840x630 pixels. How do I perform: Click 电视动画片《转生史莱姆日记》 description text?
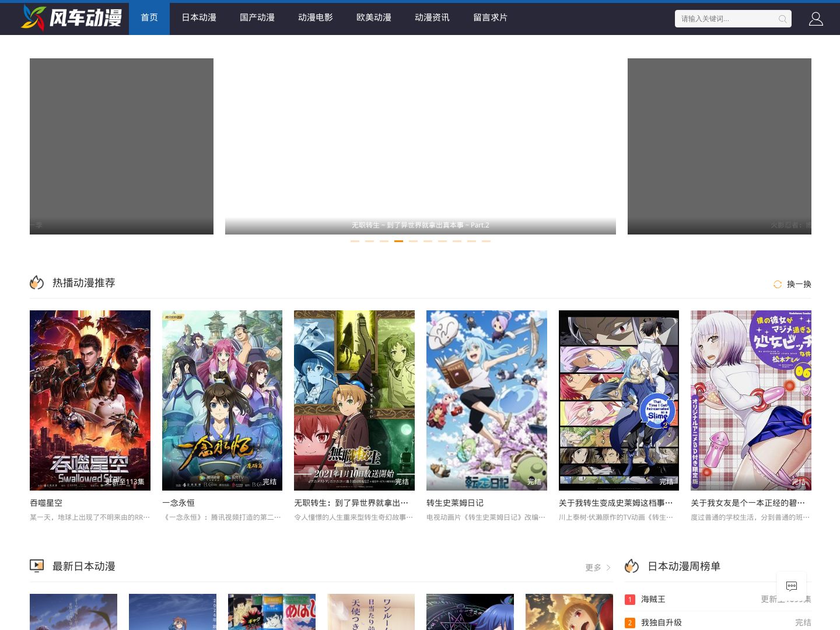click(x=487, y=517)
